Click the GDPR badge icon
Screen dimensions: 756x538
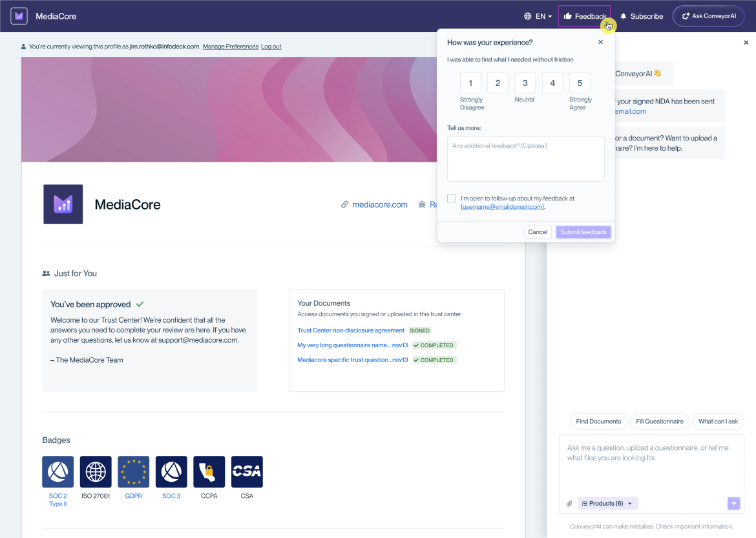134,472
